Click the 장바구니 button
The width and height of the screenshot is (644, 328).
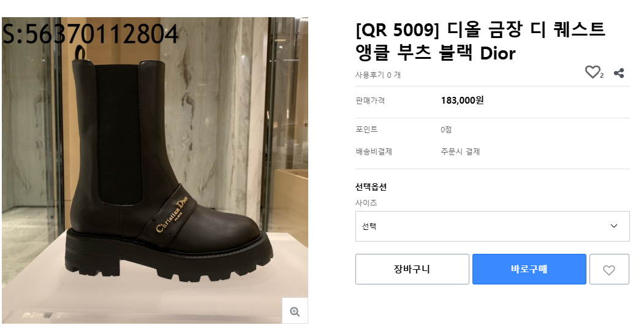click(x=412, y=269)
